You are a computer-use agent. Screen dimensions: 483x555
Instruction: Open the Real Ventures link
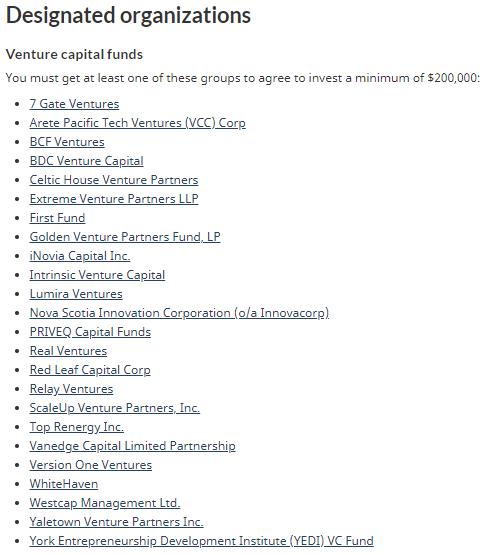pyautogui.click(x=68, y=351)
